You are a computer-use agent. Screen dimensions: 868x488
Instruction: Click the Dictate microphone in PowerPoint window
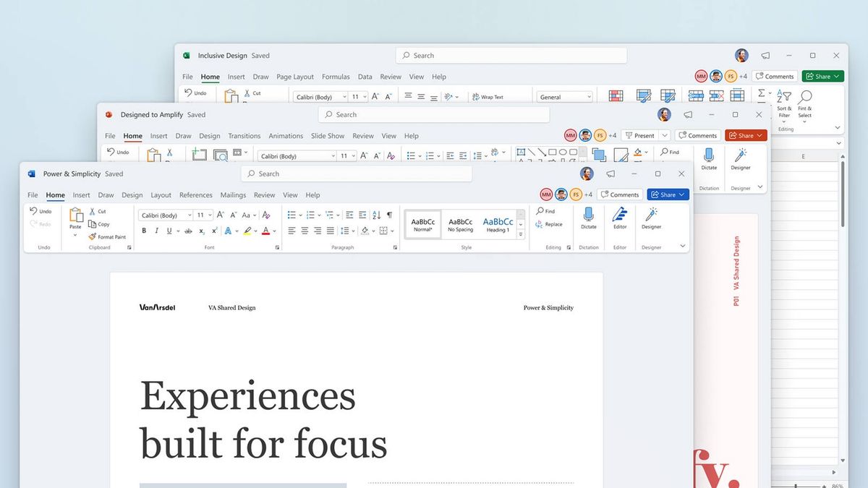click(709, 155)
